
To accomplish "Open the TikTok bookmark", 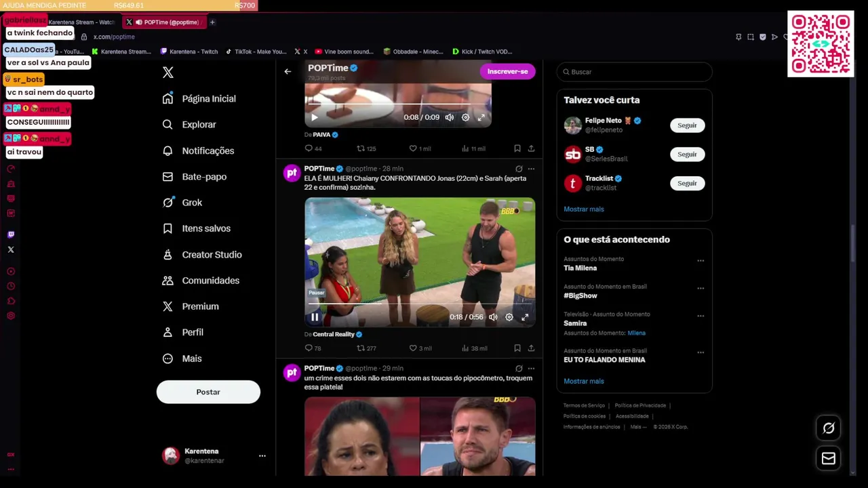I will 256,52.
